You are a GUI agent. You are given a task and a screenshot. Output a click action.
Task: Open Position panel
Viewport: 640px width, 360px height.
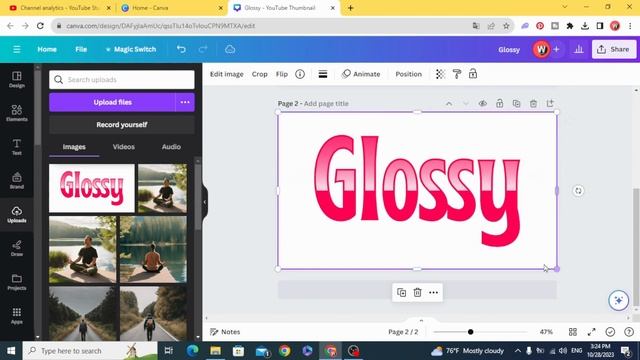tap(408, 74)
